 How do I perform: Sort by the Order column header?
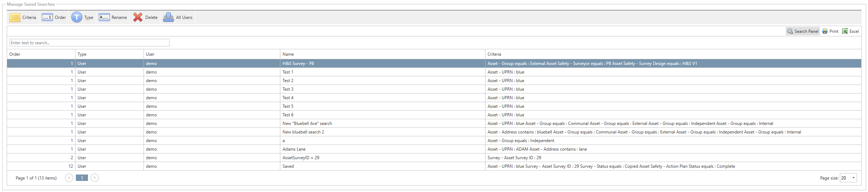tap(15, 54)
